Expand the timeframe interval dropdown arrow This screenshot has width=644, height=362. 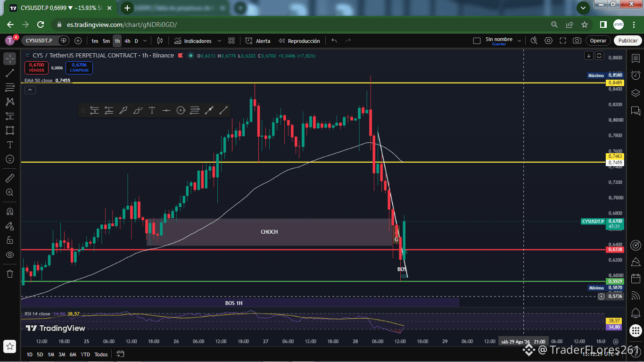[x=145, y=41]
